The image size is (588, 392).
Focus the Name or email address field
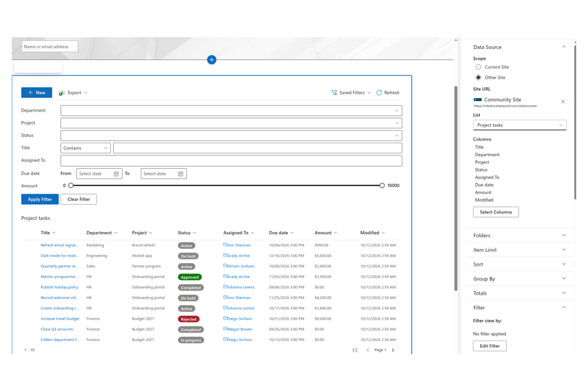click(x=50, y=47)
